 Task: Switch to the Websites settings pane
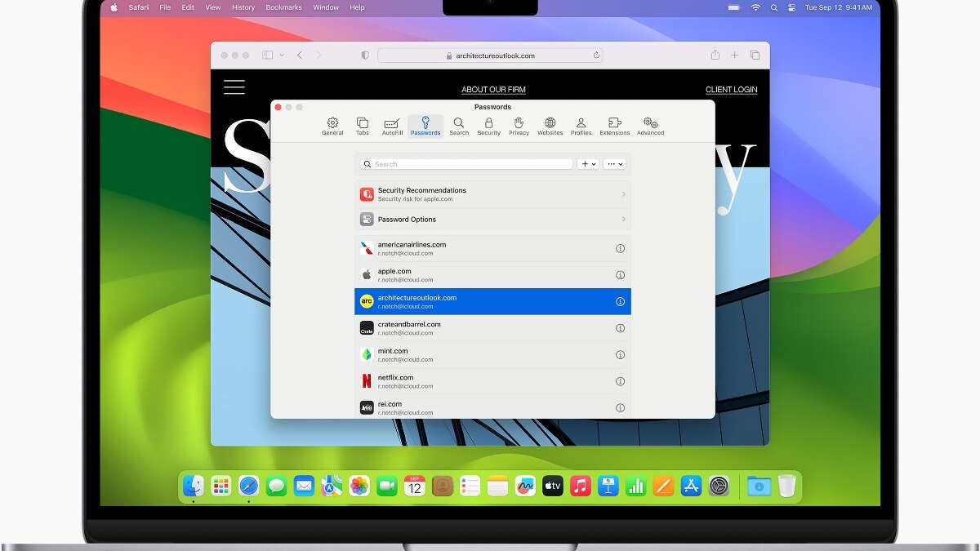550,126
